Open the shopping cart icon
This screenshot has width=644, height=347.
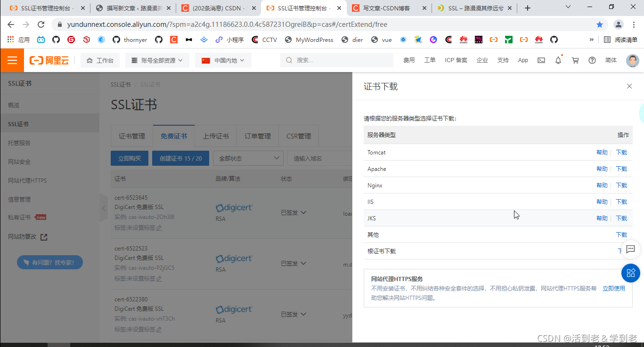point(575,60)
